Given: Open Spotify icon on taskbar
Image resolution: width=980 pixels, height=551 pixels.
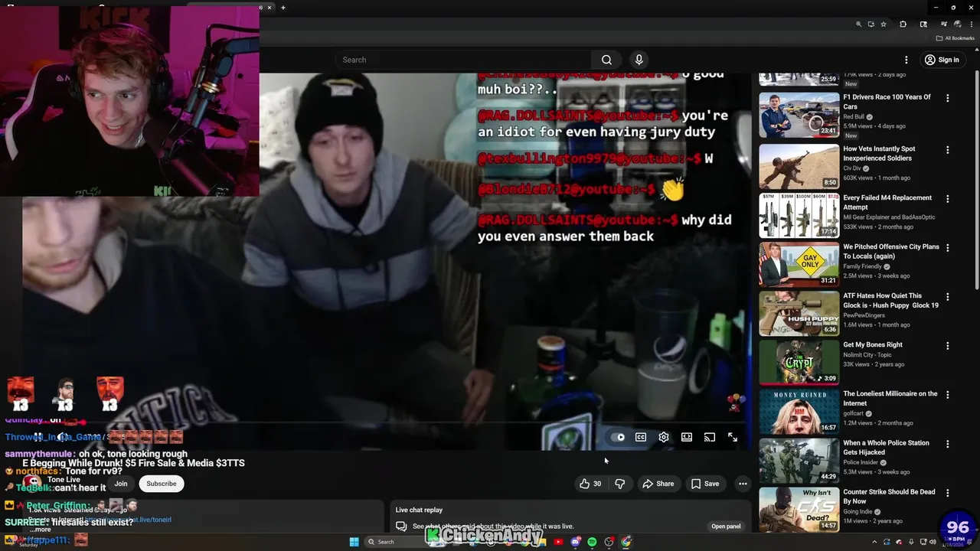Looking at the screenshot, I should point(592,542).
